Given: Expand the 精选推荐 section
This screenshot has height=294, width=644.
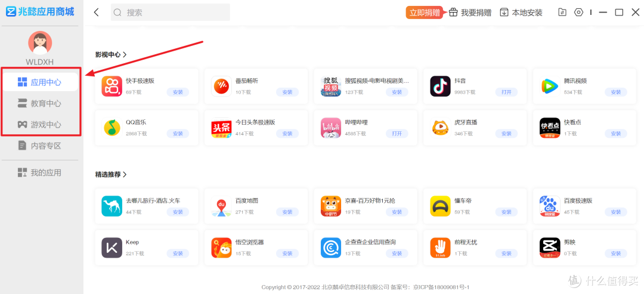Looking at the screenshot, I should (111, 174).
